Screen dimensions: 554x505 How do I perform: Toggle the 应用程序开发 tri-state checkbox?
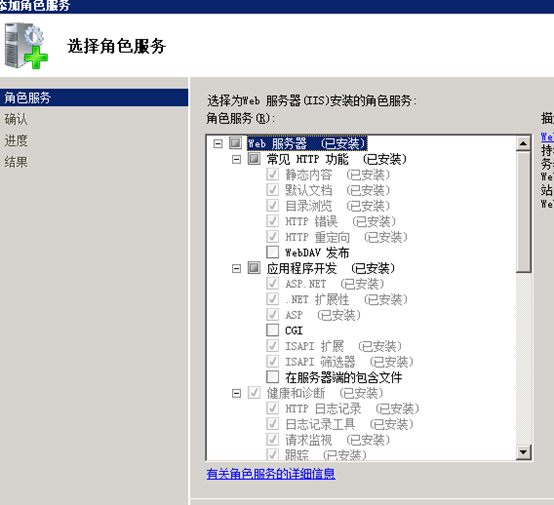tap(254, 268)
